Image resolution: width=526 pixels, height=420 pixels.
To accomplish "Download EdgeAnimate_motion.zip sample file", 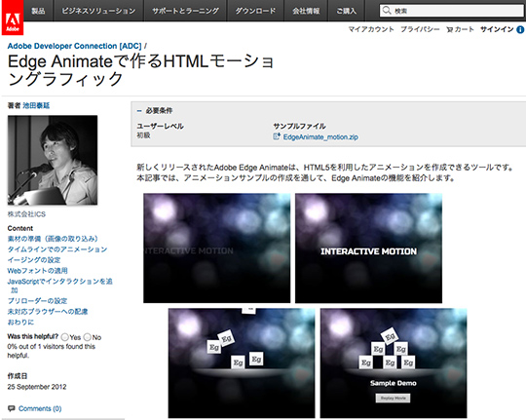I will point(320,137).
